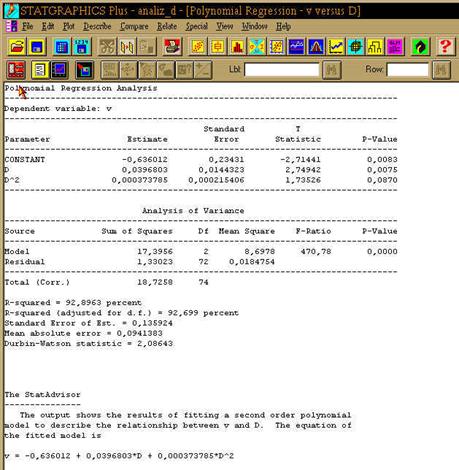
Task: Click the fitted model equation line
Action: coord(119,456)
